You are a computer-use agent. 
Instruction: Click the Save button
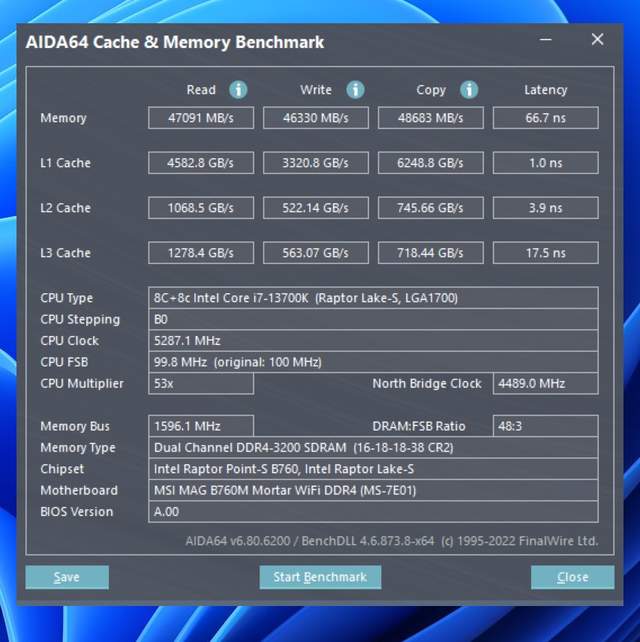tap(67, 577)
